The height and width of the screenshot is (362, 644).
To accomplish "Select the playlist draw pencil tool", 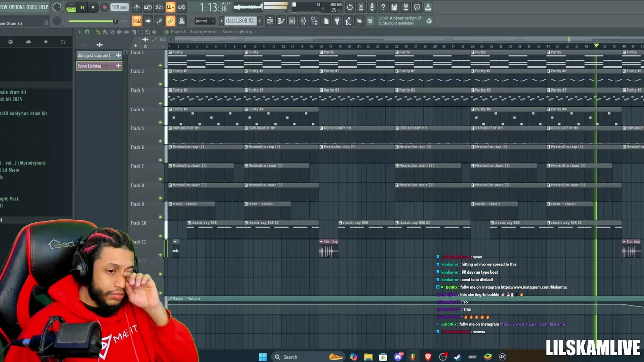I will [x=98, y=32].
